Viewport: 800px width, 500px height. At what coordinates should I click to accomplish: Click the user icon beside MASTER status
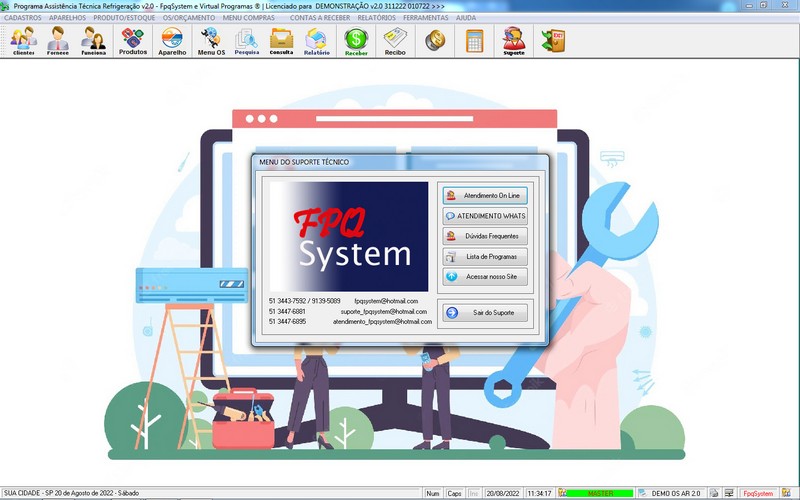[x=562, y=493]
